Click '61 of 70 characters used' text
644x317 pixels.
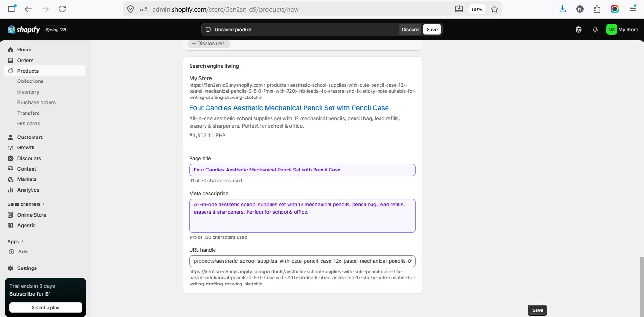(x=215, y=181)
